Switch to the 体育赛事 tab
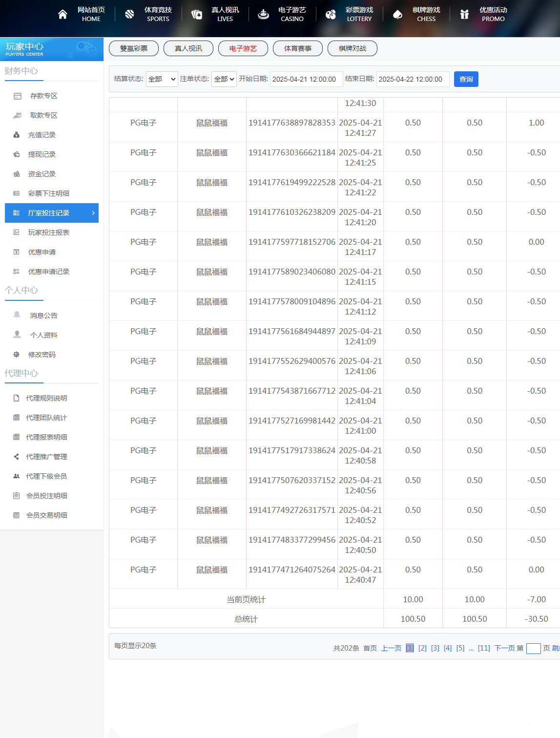 click(297, 48)
